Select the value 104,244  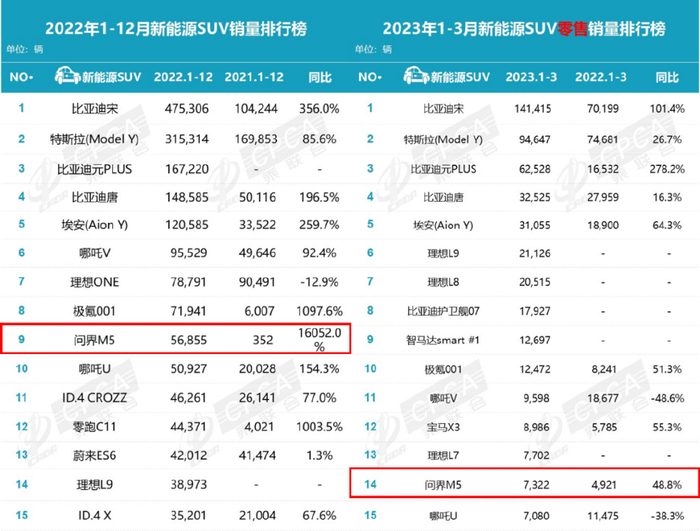point(256,109)
